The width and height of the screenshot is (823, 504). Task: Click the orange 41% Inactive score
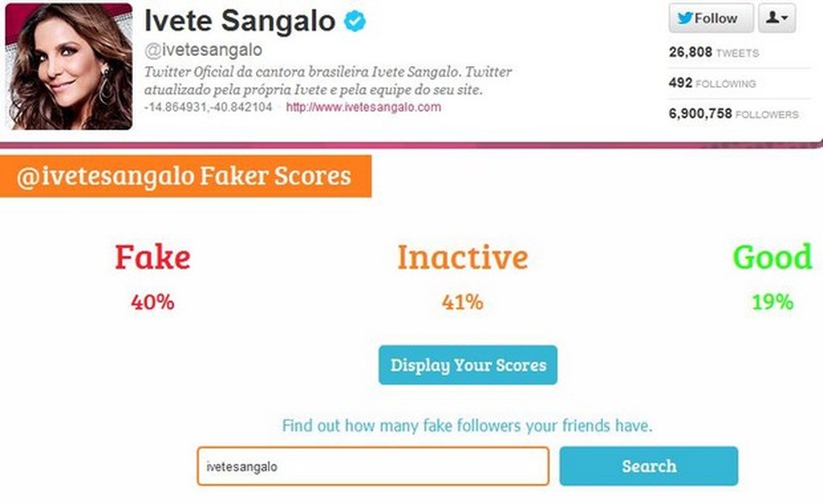click(462, 303)
